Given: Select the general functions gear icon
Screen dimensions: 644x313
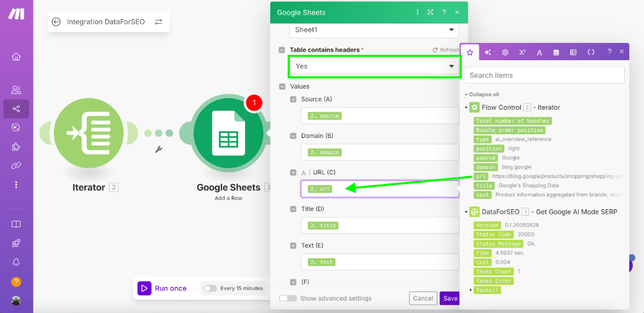Looking at the screenshot, I should pos(505,51).
